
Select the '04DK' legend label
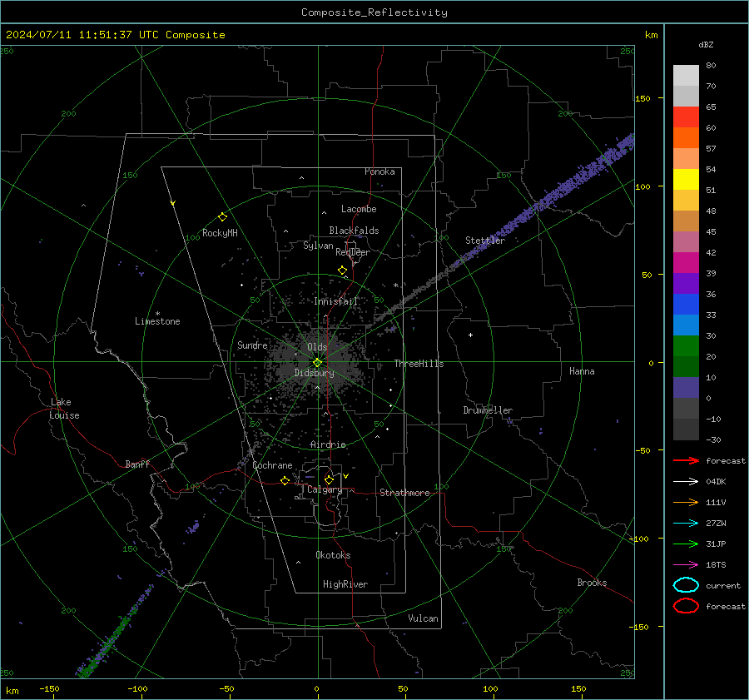pos(716,482)
